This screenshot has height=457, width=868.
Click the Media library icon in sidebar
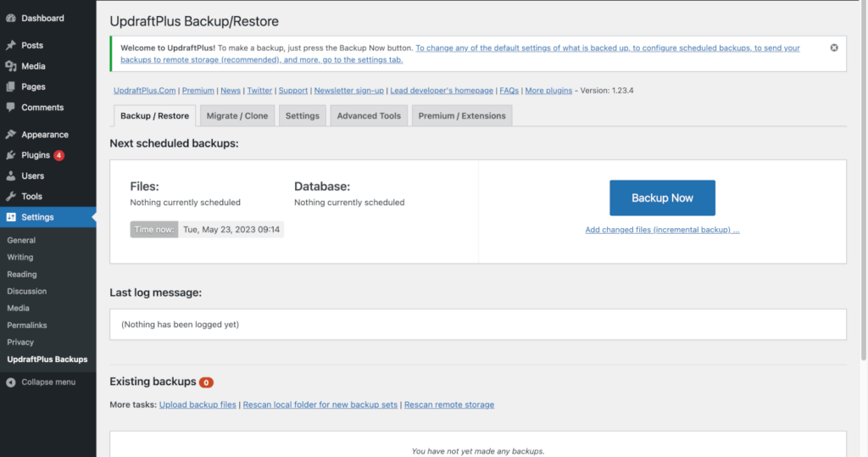10,66
